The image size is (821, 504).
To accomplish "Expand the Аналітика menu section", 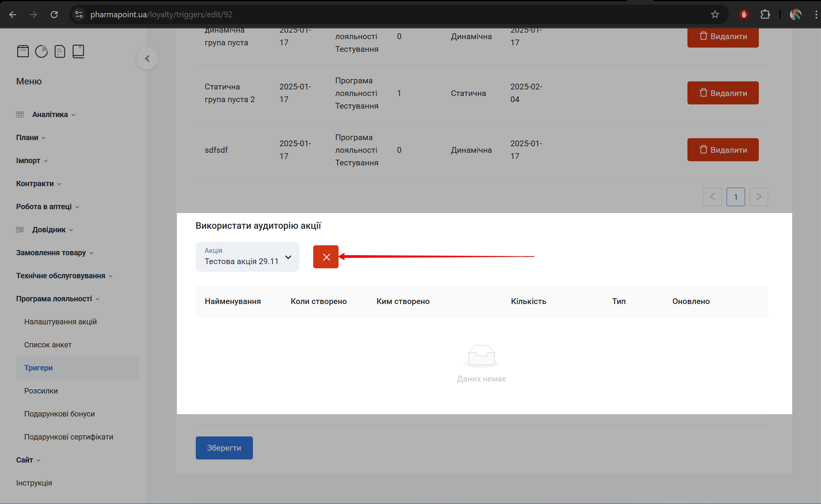I will [50, 114].
